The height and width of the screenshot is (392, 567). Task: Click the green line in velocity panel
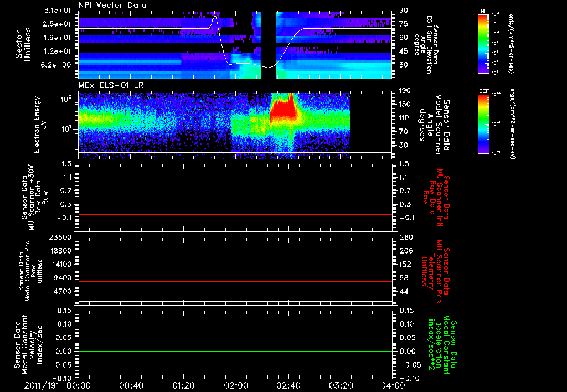(235, 351)
